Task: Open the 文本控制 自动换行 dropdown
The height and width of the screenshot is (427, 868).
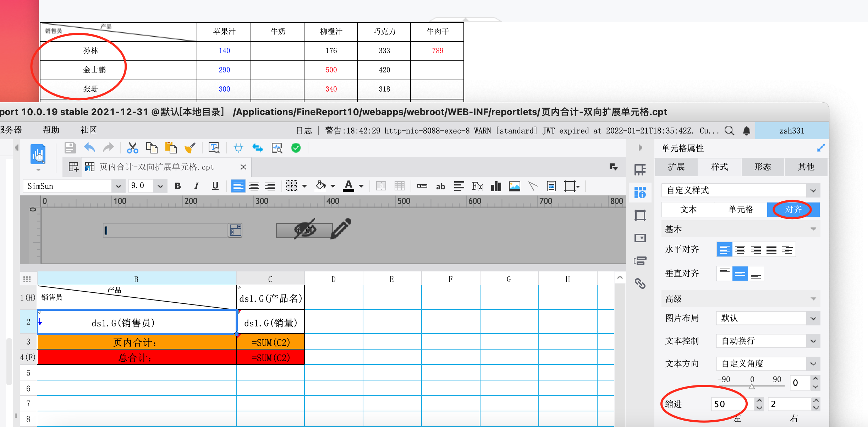Action: [x=813, y=341]
